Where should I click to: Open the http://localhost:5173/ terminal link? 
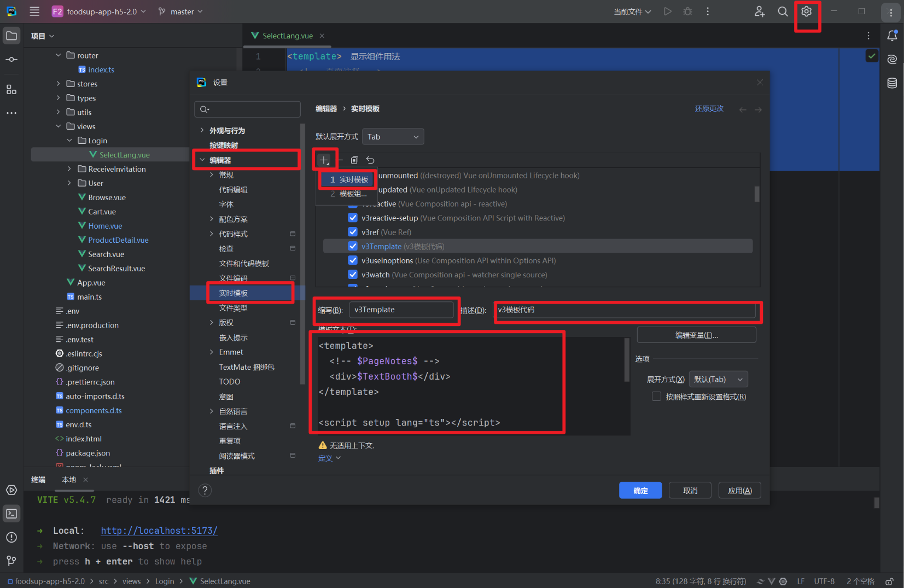click(x=159, y=531)
